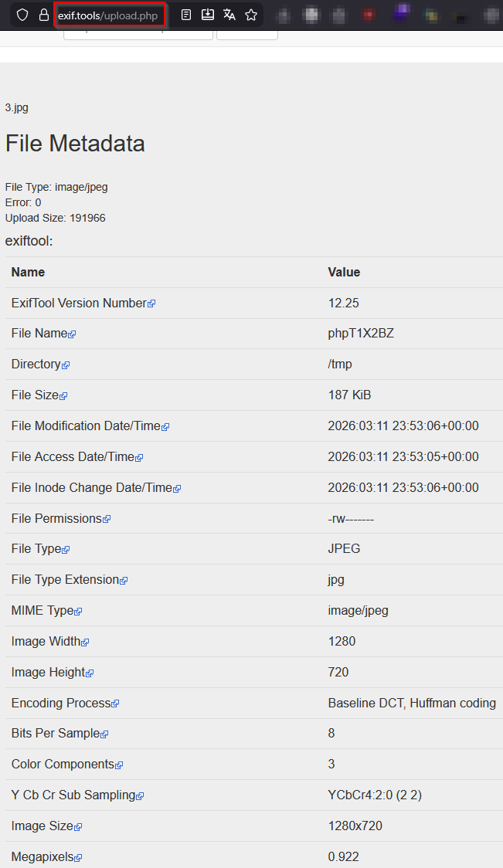The height and width of the screenshot is (868, 503).
Task: Open site security via the padlock icon
Action: tap(43, 15)
